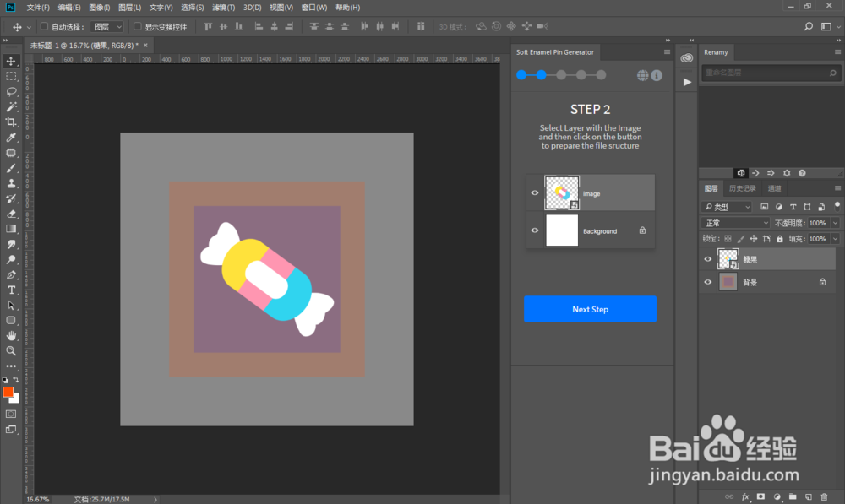Open the 图像(I) menu
The height and width of the screenshot is (504, 845).
pos(99,8)
